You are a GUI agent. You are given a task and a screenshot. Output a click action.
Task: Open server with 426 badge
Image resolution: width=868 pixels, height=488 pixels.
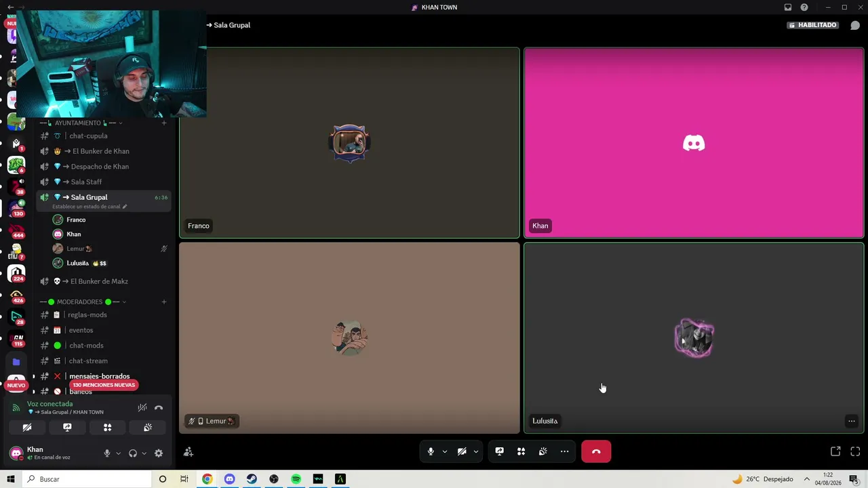pyautogui.click(x=16, y=296)
